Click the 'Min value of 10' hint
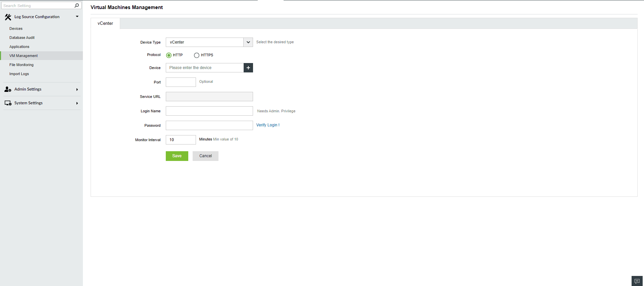This screenshot has height=286, width=644. tap(226, 139)
